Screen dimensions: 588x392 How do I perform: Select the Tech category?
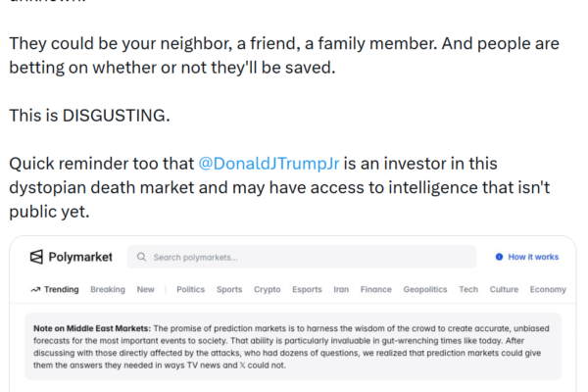pyautogui.click(x=468, y=290)
